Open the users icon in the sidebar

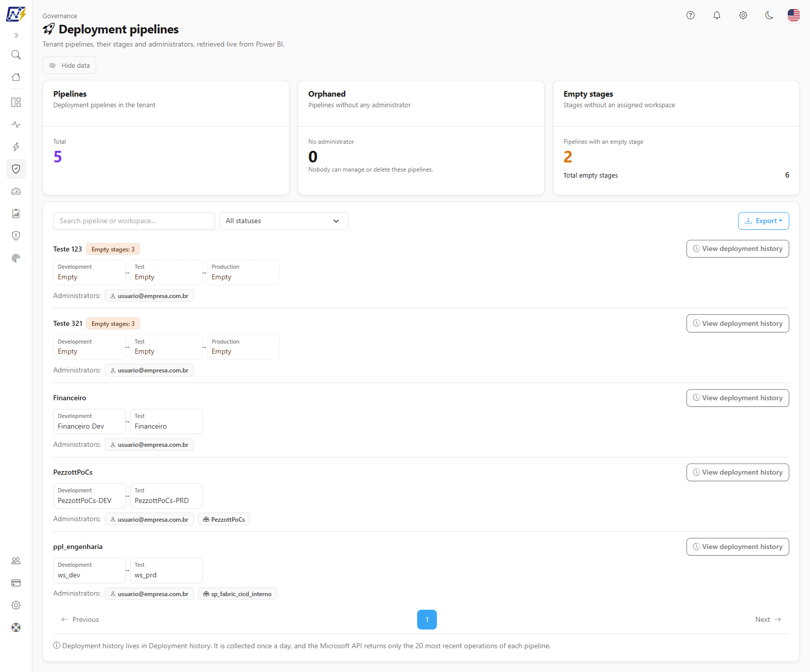click(x=16, y=561)
